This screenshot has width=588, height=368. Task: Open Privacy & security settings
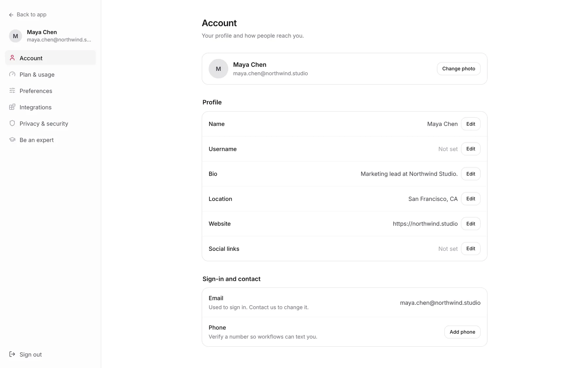pos(51,124)
